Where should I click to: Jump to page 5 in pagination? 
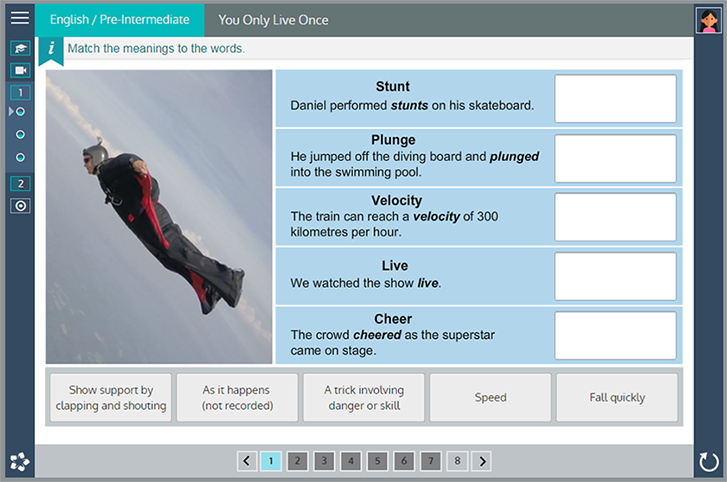click(x=376, y=461)
